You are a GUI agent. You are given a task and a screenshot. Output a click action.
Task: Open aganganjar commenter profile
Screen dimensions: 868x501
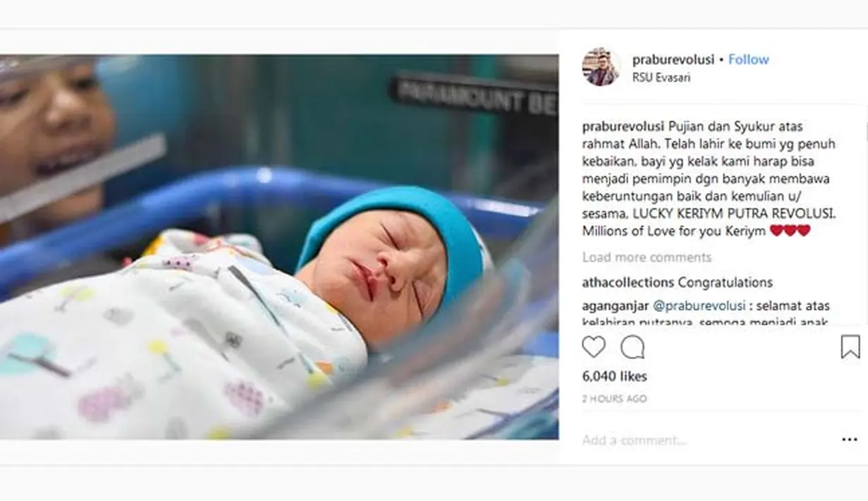pos(611,306)
